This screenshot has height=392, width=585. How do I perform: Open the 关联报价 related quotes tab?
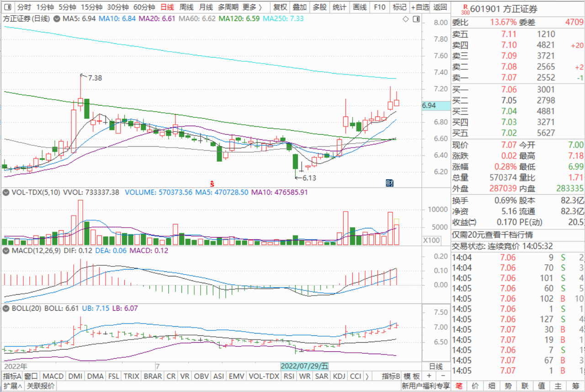tap(41, 386)
